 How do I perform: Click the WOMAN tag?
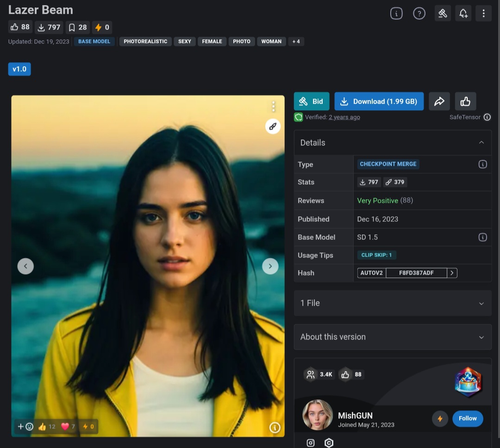pos(271,42)
